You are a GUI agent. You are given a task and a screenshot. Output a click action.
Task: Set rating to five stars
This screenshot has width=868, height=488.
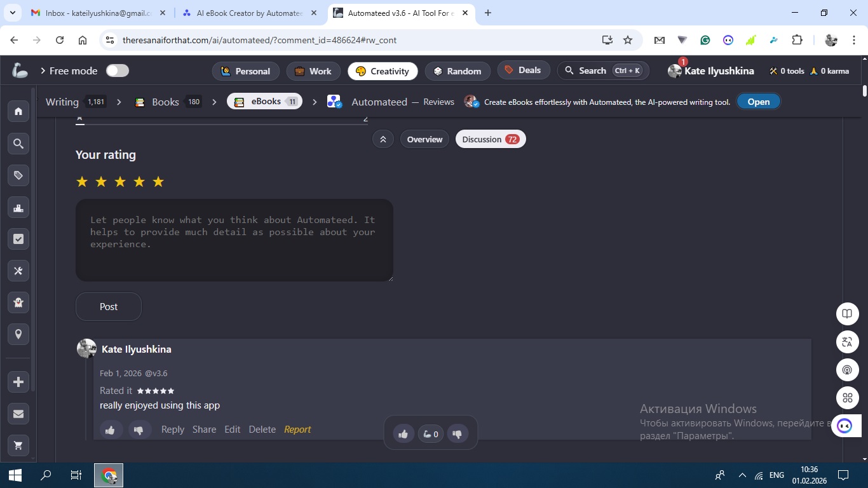(x=158, y=182)
